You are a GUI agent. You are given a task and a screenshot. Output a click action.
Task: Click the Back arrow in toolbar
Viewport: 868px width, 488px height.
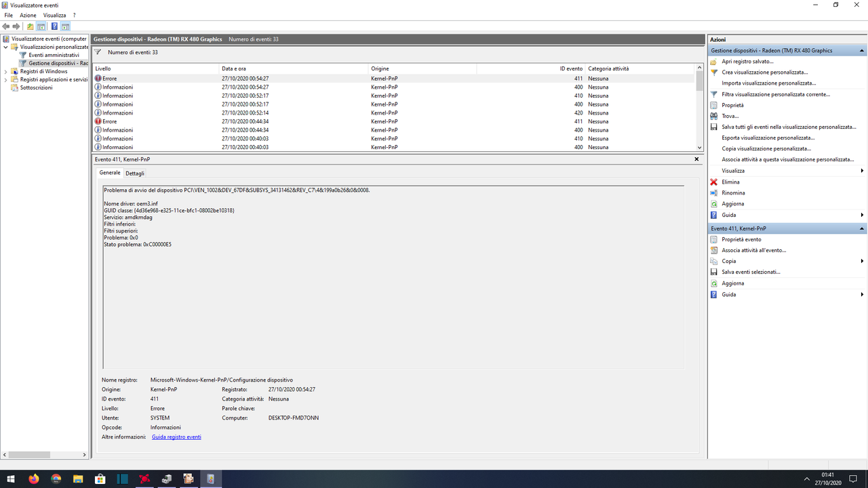click(x=6, y=26)
